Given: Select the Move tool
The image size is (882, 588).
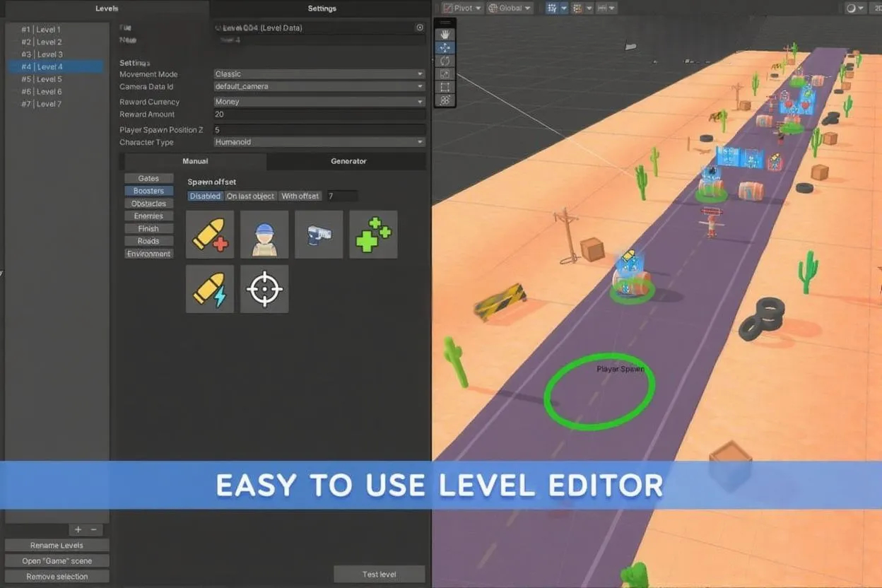Looking at the screenshot, I should click(x=445, y=47).
